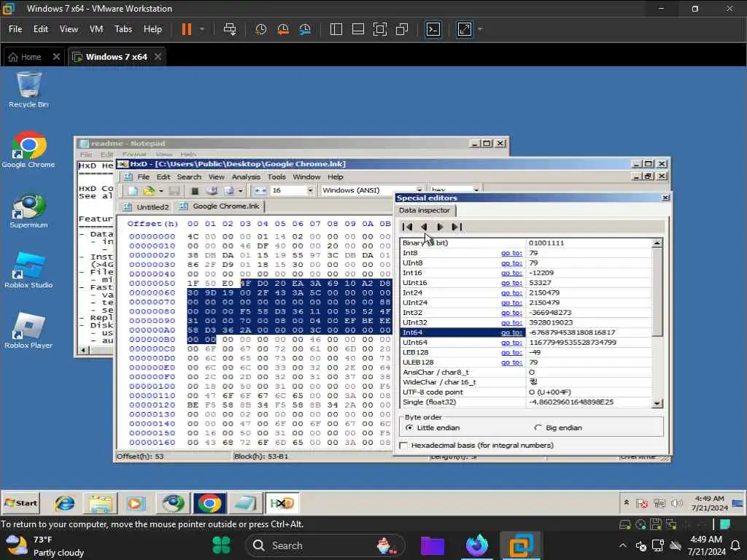Switch to the Google Chrome.lnk tab
The height and width of the screenshot is (560, 747).
[219, 206]
